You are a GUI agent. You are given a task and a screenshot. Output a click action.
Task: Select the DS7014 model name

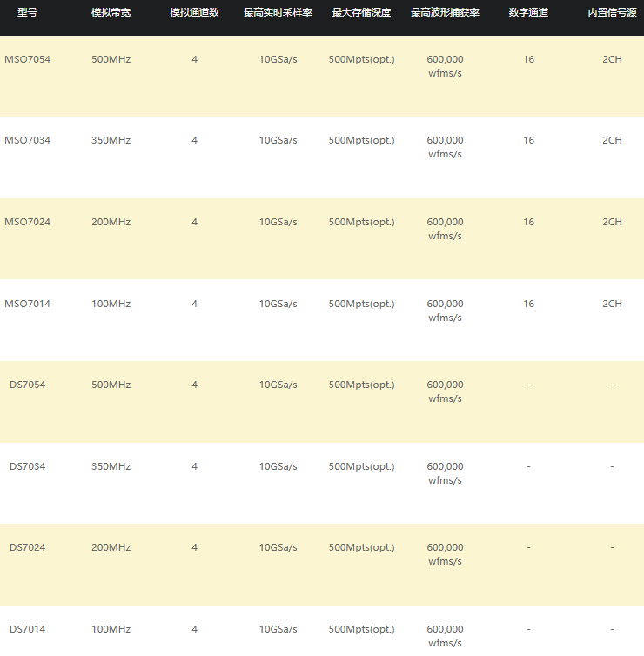click(x=27, y=629)
